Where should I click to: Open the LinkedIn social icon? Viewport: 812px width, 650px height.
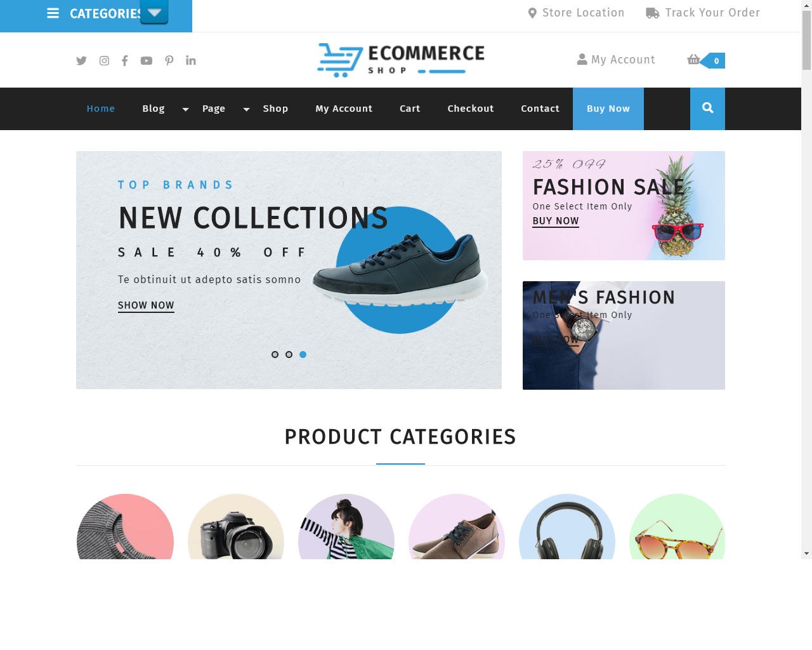pyautogui.click(x=191, y=60)
